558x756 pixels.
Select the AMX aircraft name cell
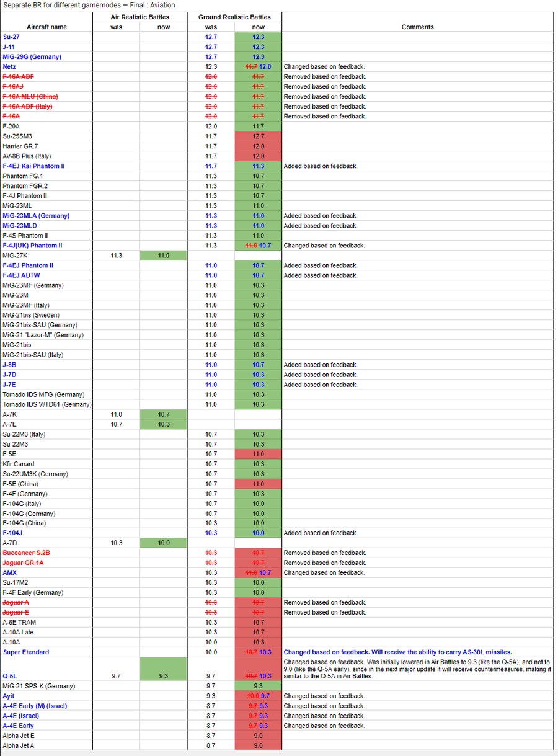pyautogui.click(x=46, y=573)
